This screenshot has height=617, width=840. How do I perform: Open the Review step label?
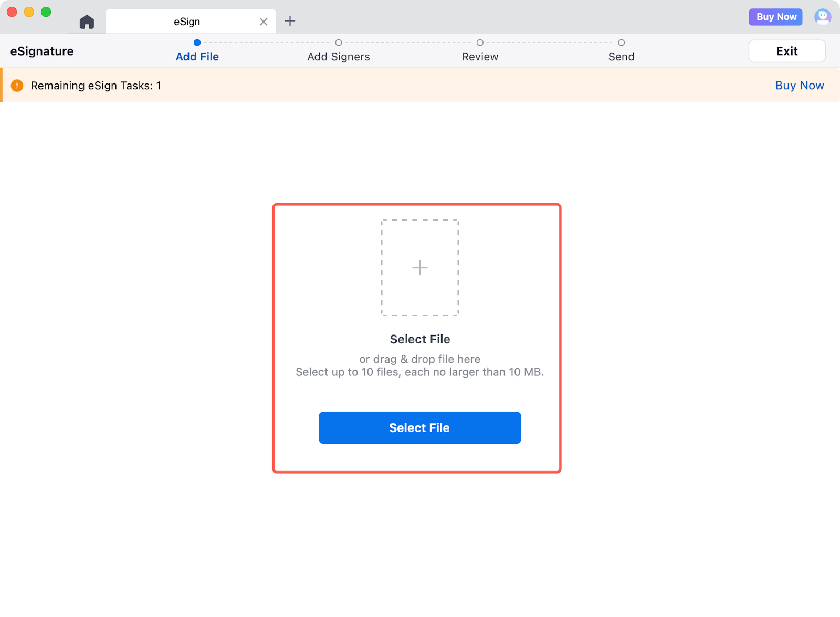[480, 57]
